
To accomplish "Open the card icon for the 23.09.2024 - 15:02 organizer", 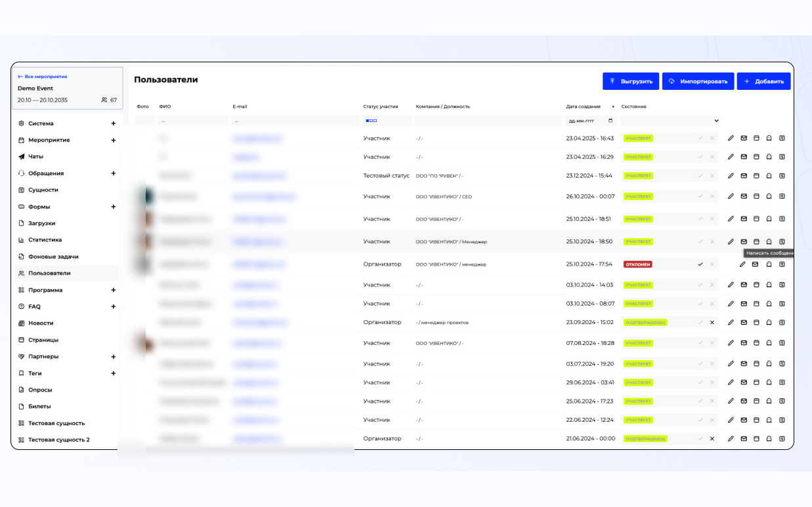I will pos(756,322).
